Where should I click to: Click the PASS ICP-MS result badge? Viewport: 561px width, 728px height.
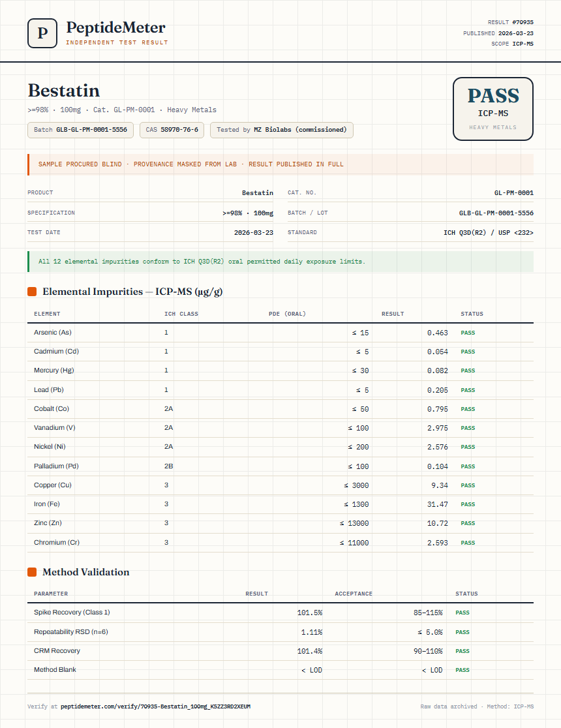(493, 109)
